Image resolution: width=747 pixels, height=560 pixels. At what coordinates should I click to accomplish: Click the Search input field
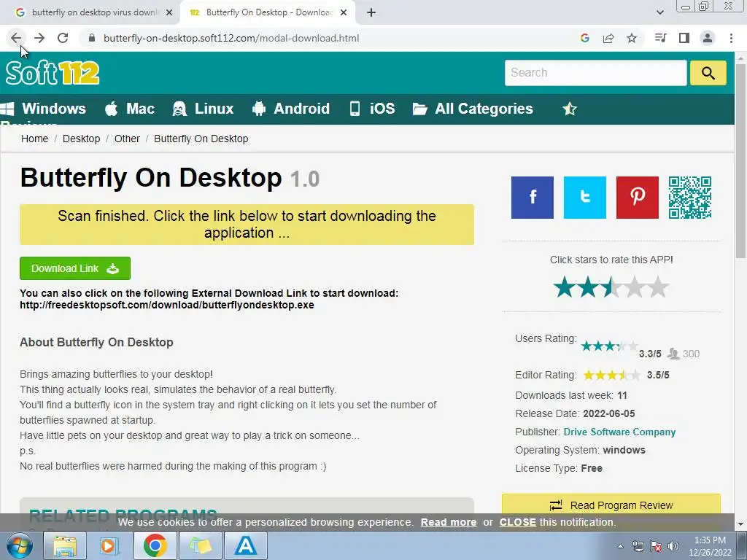tap(595, 73)
